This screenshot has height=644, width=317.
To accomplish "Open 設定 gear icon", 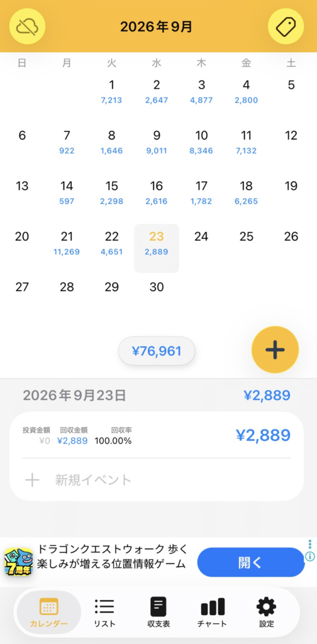I will click(266, 613).
